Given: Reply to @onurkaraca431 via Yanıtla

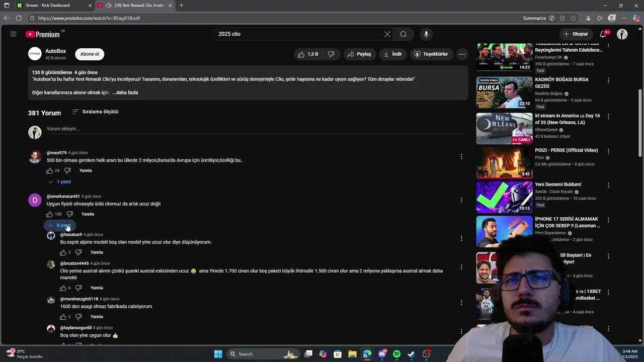Looking at the screenshot, I should click(88, 214).
